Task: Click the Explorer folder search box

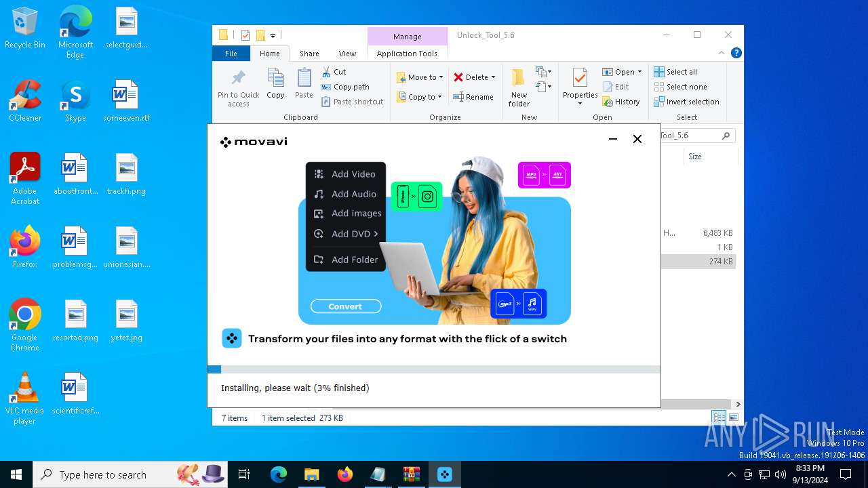Action: point(697,136)
